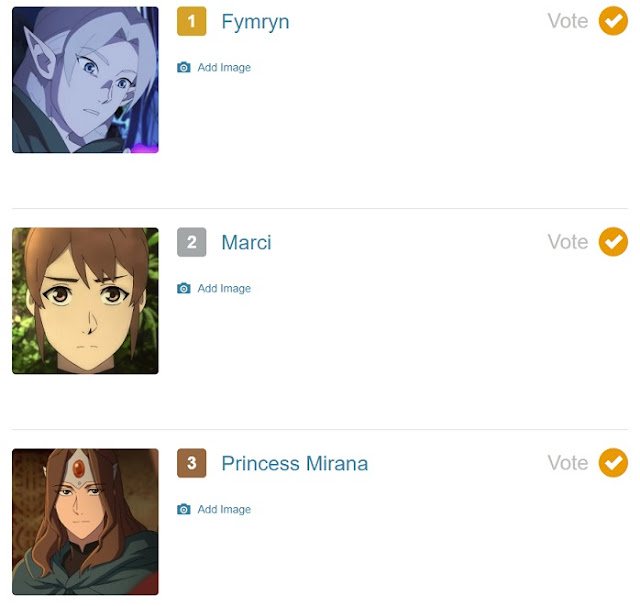Screen dimensions: 640x606
Task: Click the Vote label beside Marci
Action: coord(568,242)
